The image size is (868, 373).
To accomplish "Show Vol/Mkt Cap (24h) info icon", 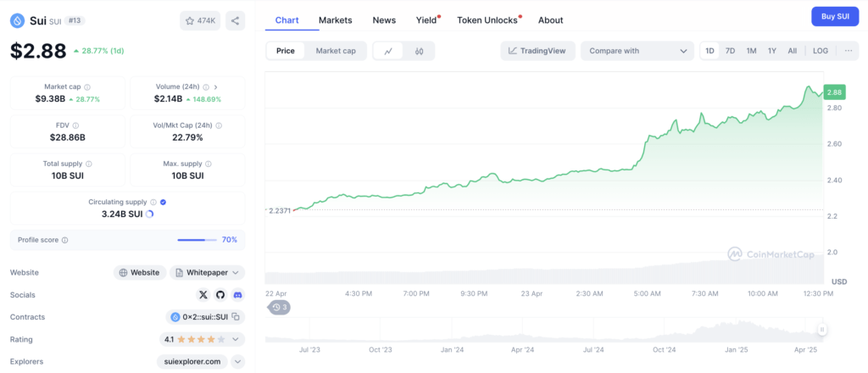I will (x=220, y=125).
